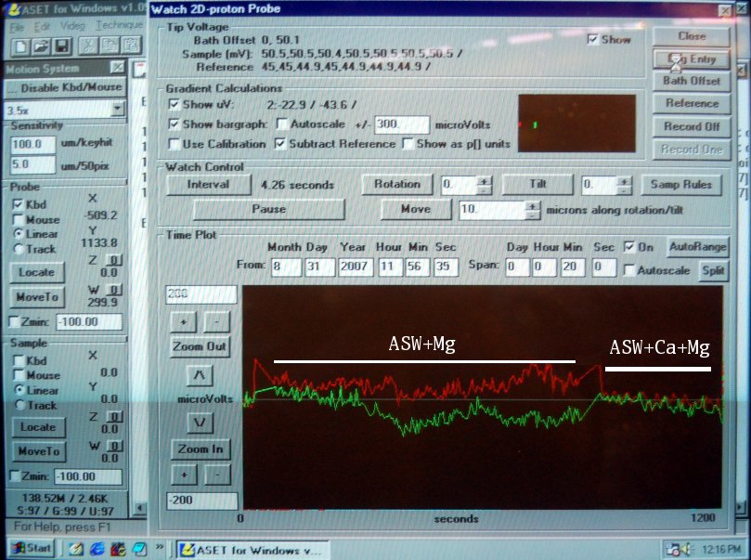
Task: Enable the bargraph Autoscale checkbox
Action: click(x=282, y=124)
